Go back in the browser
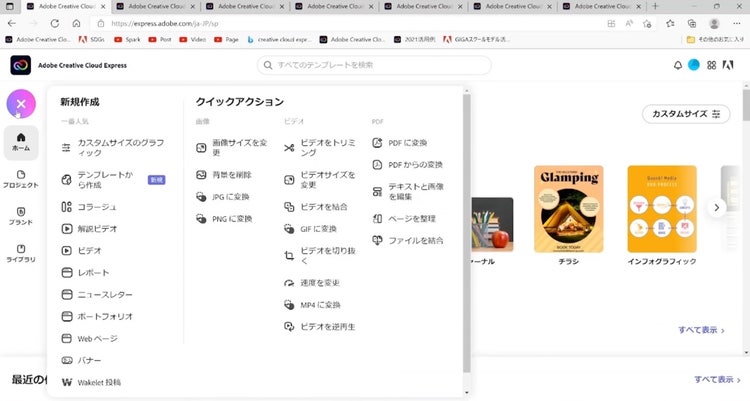750x401 pixels. click(12, 23)
